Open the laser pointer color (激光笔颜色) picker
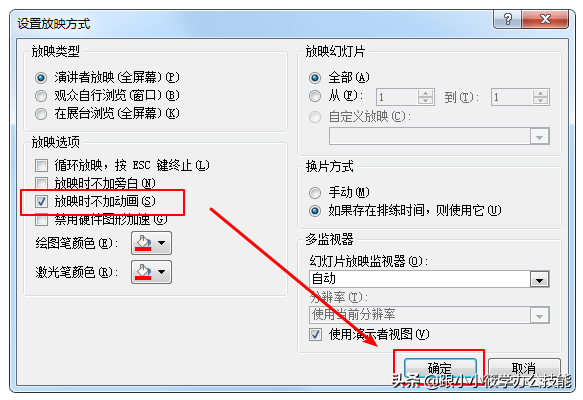583x400 pixels. (151, 272)
